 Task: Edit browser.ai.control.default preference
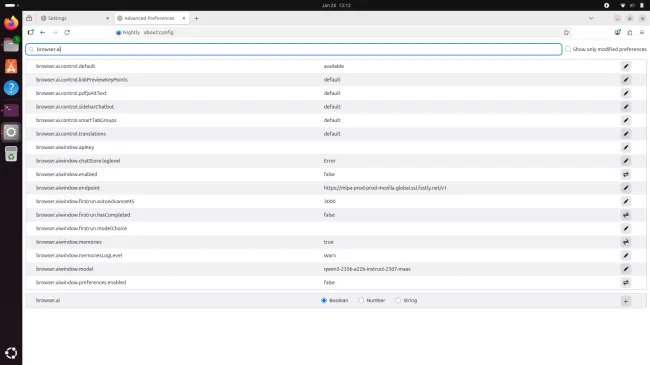tap(626, 66)
